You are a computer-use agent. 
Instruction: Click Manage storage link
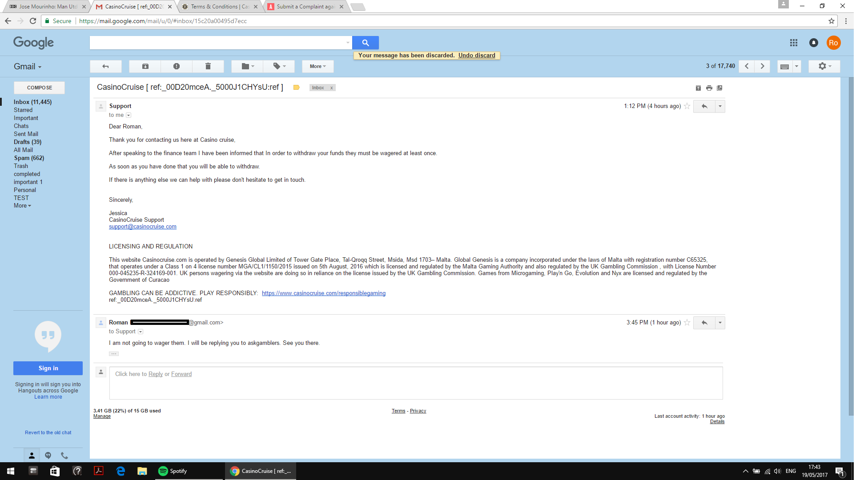(102, 416)
